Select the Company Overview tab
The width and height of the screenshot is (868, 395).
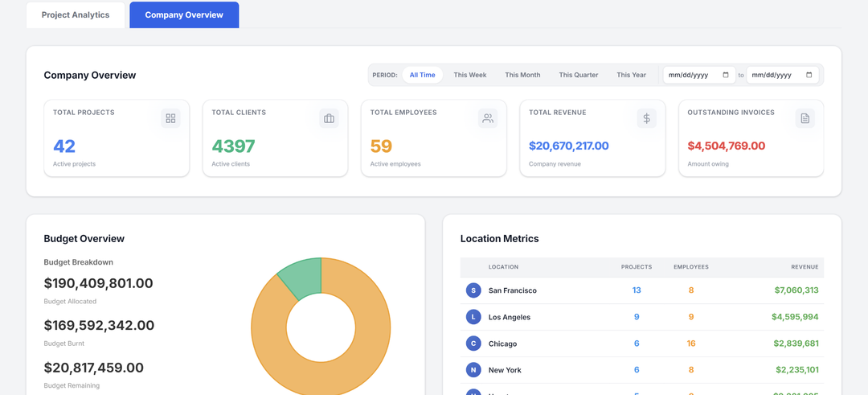[x=184, y=15]
